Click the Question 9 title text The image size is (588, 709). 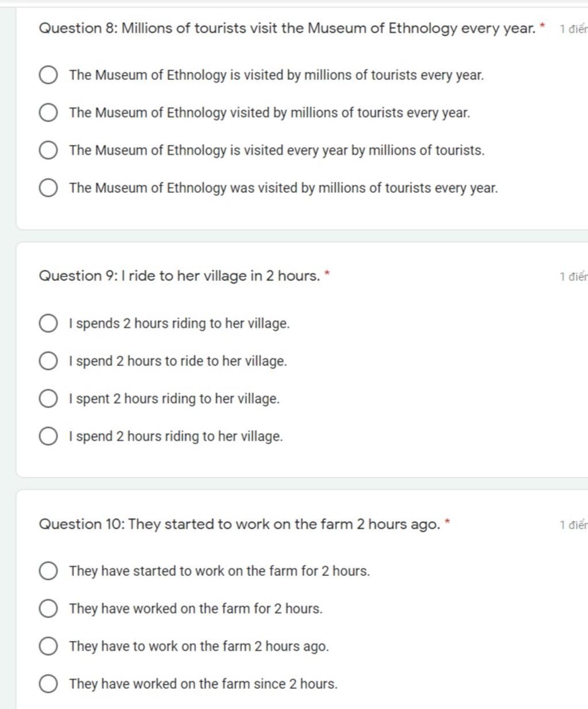tap(179, 276)
